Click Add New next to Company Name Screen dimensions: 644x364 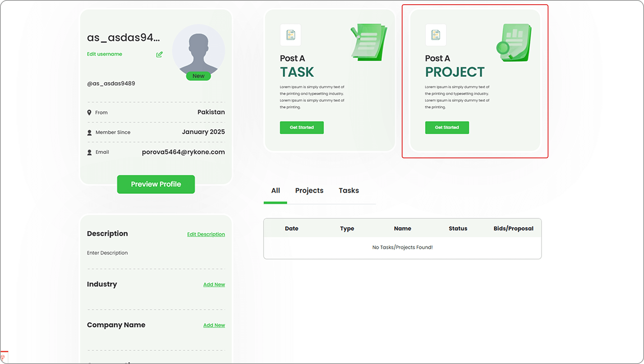pos(214,325)
